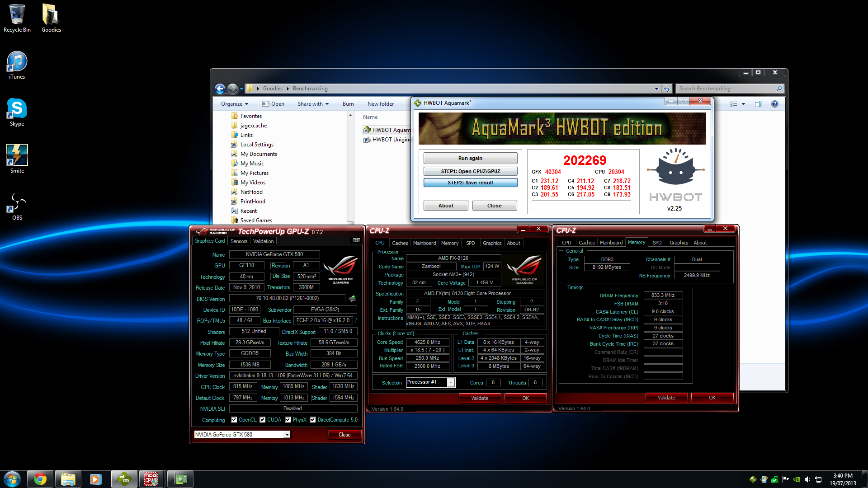Open the view options dropdown arrow
The image size is (868, 488).
(743, 104)
